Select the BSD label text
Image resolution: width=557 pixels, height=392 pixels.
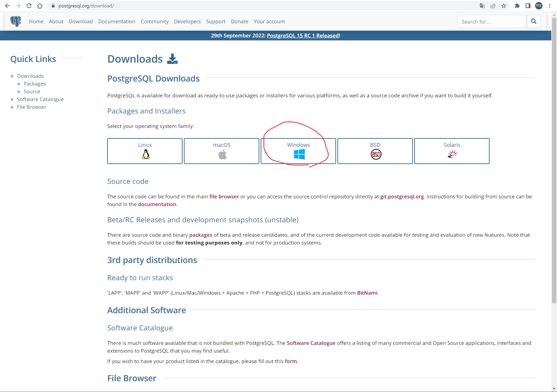[x=375, y=145]
